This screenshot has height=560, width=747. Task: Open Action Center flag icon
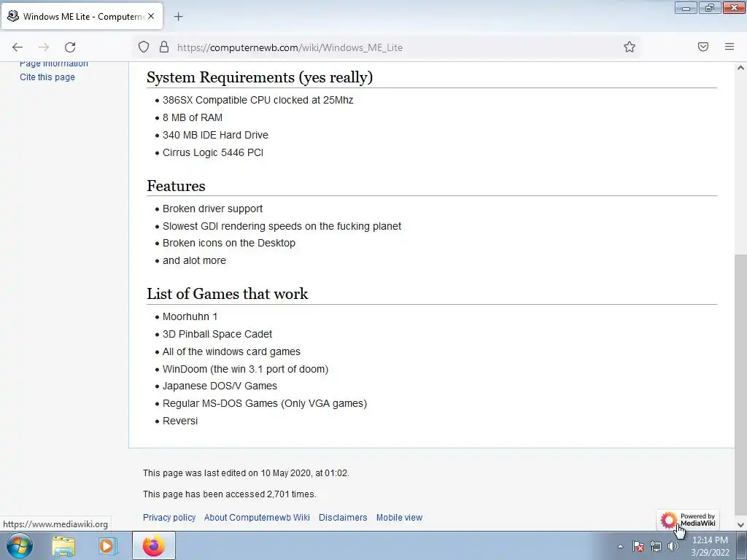click(x=638, y=546)
